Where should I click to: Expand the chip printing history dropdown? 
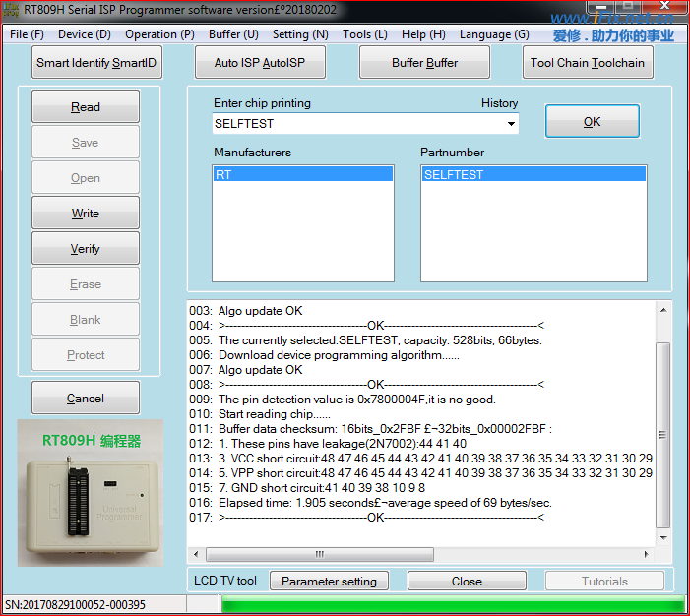[x=511, y=124]
